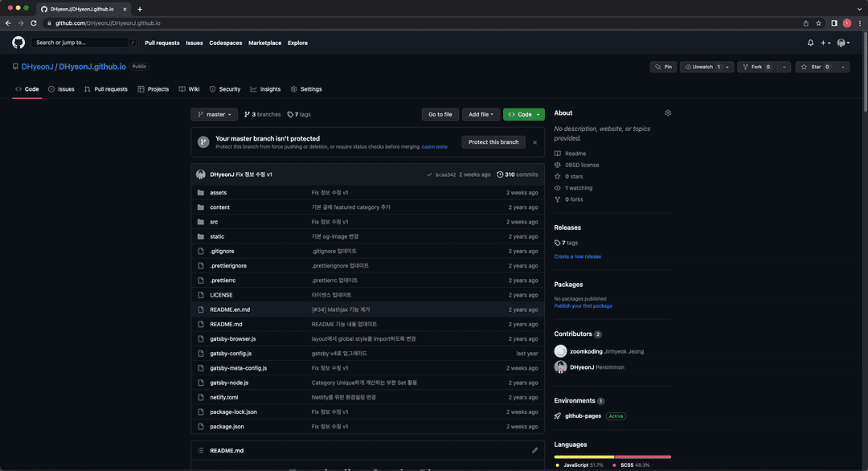This screenshot has width=868, height=471.
Task: Open the Security tab
Action: click(x=225, y=89)
